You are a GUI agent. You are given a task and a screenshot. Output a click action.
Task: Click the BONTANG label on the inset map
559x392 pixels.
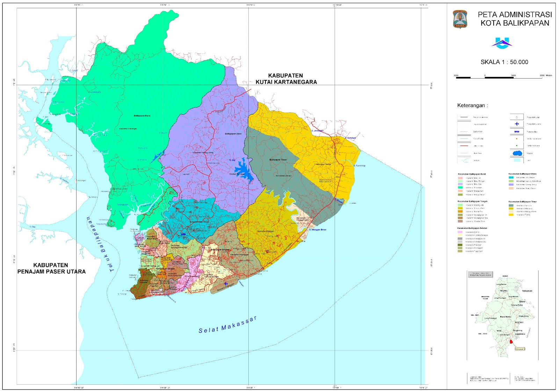[x=520, y=322]
